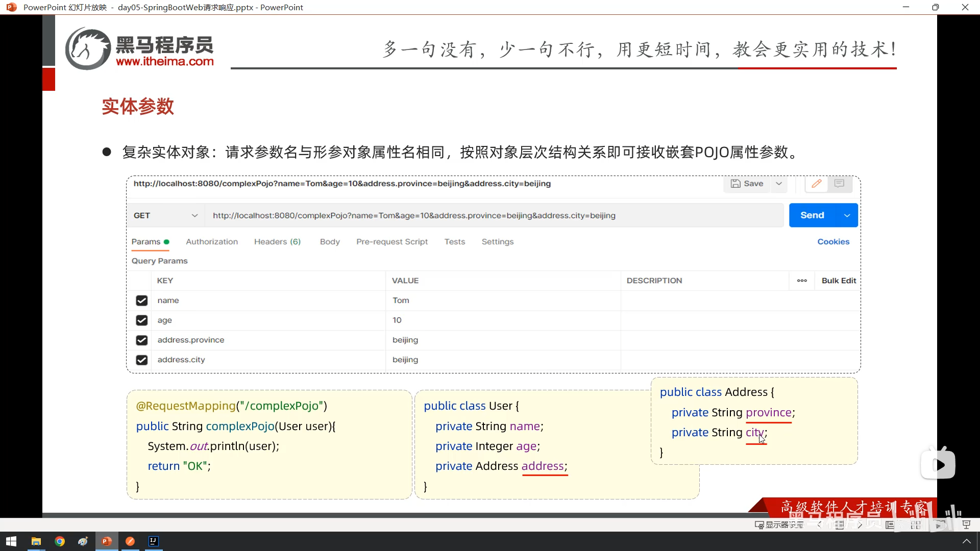
Task: Click the three-dot column options icon
Action: tap(802, 281)
